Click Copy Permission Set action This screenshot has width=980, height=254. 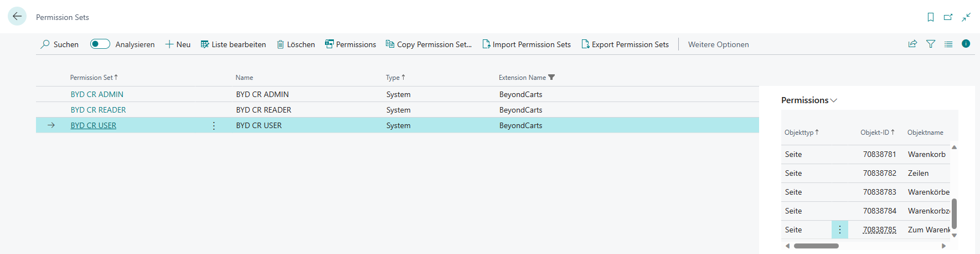(429, 44)
